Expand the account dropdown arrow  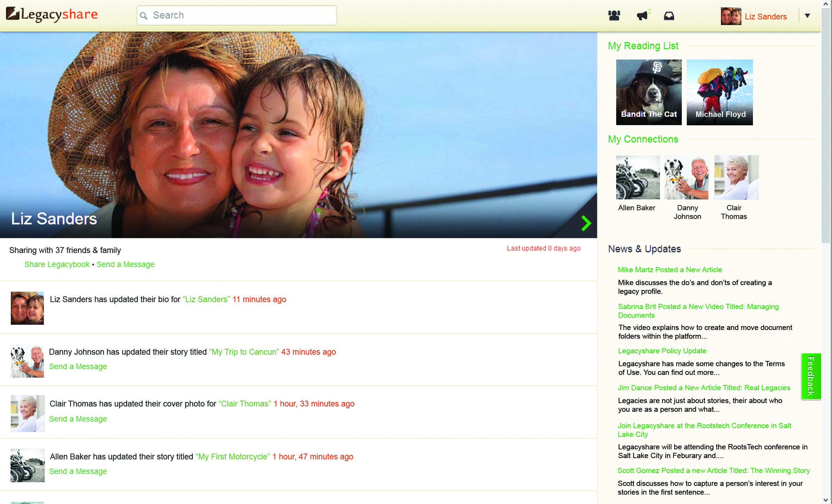click(x=807, y=16)
